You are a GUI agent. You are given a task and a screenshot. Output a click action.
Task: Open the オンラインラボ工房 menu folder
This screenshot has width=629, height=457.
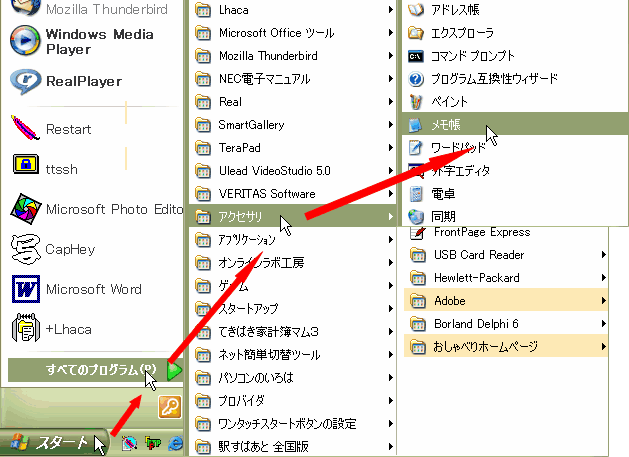[293, 263]
